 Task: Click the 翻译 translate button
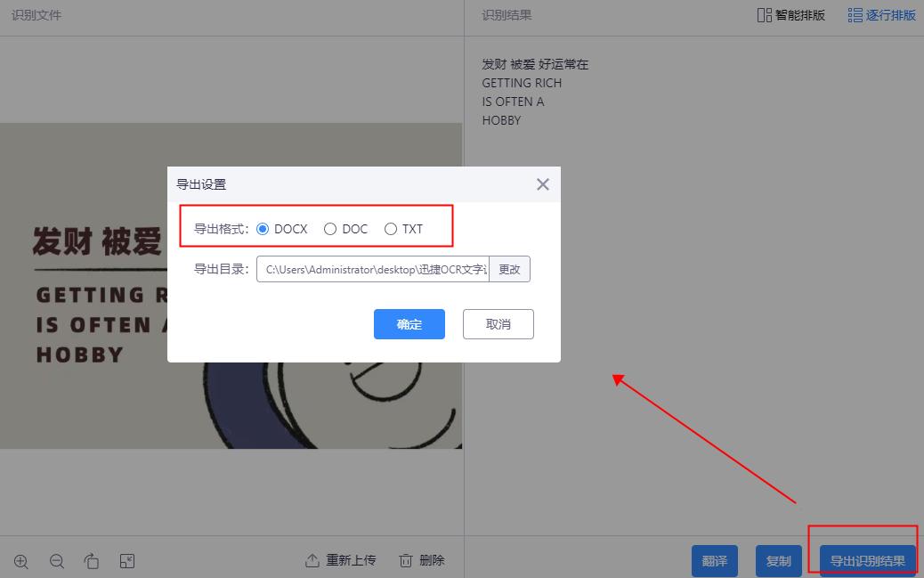click(715, 561)
